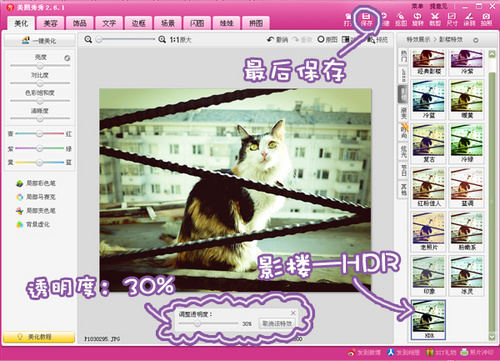Screen dimensions: 500x361
Task: Click the 美化教程 tutorial button
Action: coord(39,337)
